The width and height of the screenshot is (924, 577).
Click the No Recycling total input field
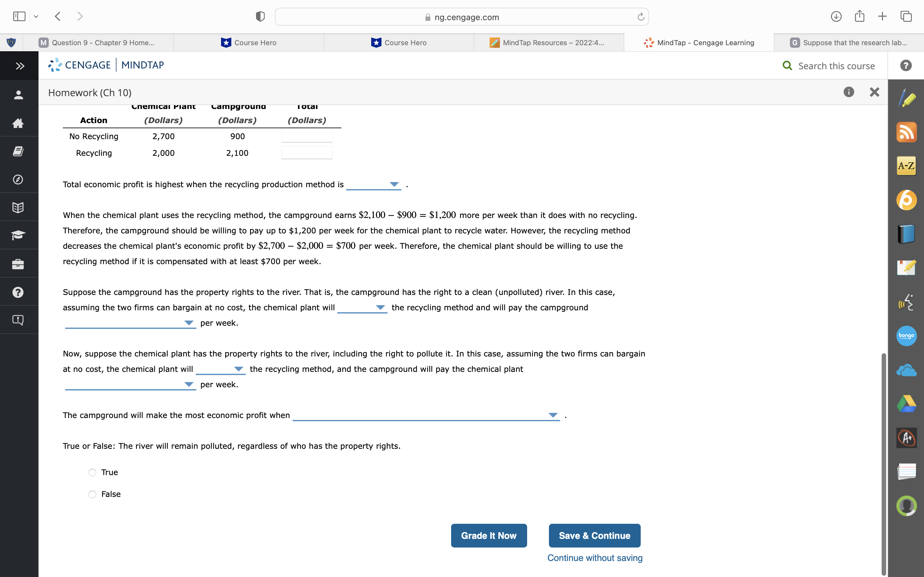(307, 136)
